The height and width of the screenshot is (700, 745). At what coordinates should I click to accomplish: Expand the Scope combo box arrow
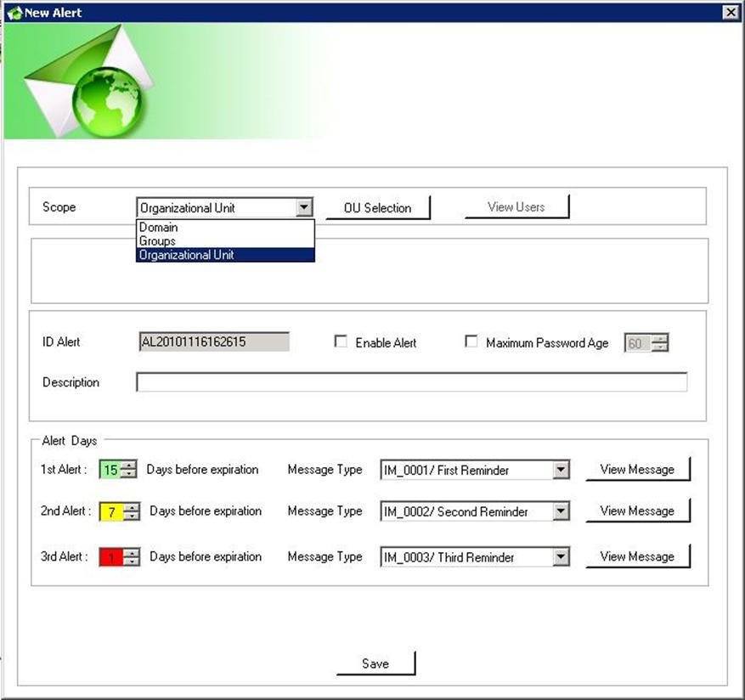click(x=304, y=207)
